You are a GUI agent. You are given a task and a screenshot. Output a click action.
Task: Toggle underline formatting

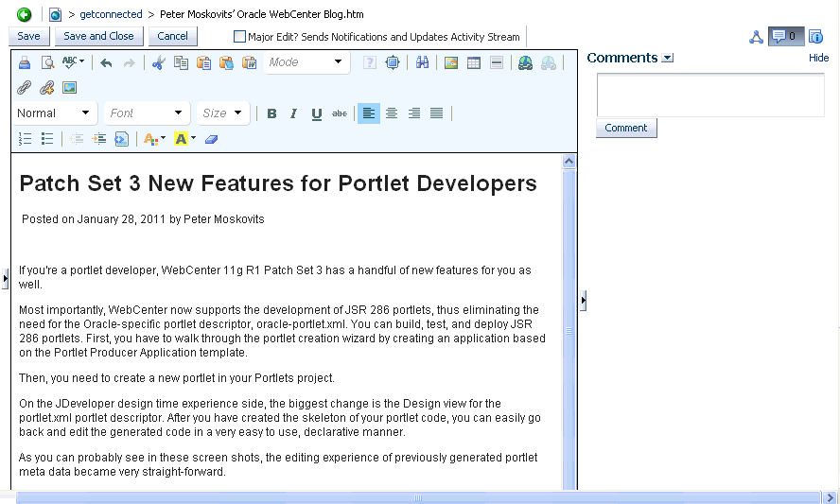[x=317, y=113]
